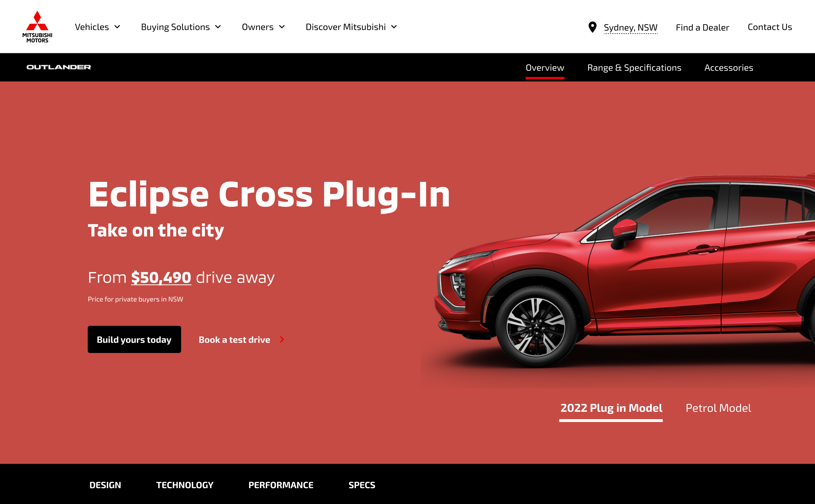Jump to the DESIGN section
Viewport: 815px width, 504px height.
pos(105,485)
